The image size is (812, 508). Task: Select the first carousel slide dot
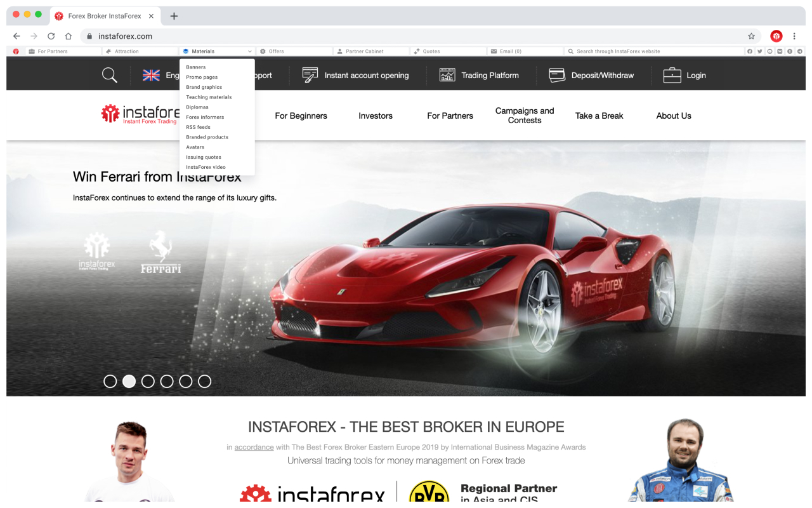(110, 381)
